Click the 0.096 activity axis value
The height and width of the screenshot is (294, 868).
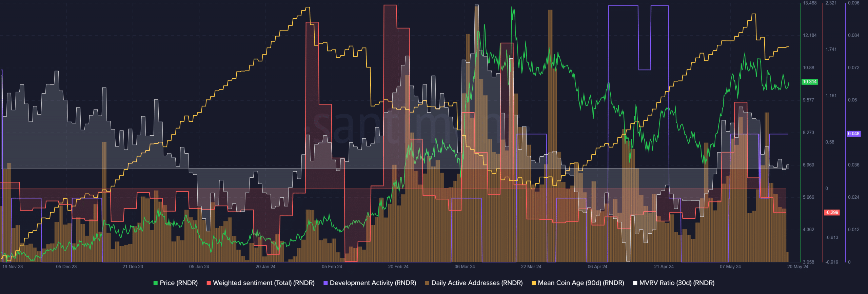click(x=854, y=3)
